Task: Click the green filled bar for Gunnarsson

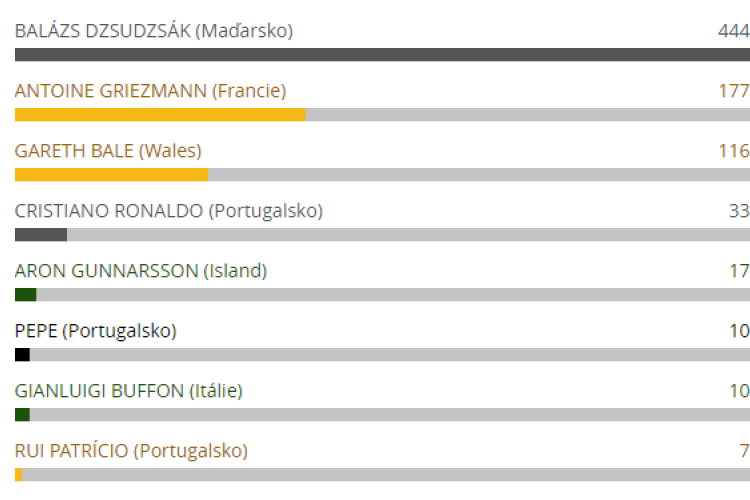Action: click(x=25, y=295)
